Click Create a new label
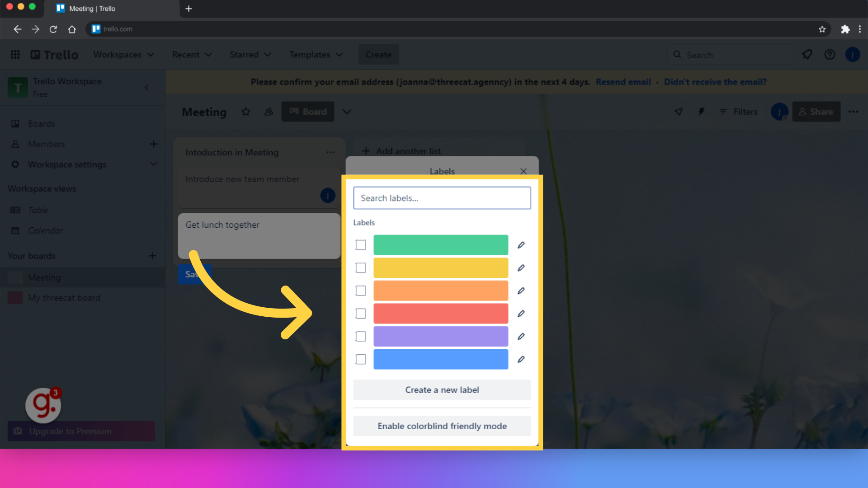The height and width of the screenshot is (488, 868). pyautogui.click(x=442, y=390)
